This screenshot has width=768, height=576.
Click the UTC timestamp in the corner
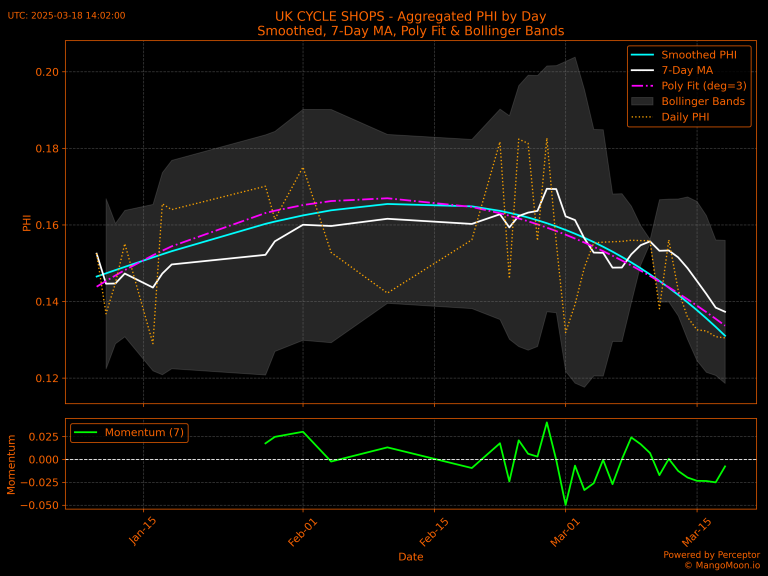pyautogui.click(x=66, y=16)
